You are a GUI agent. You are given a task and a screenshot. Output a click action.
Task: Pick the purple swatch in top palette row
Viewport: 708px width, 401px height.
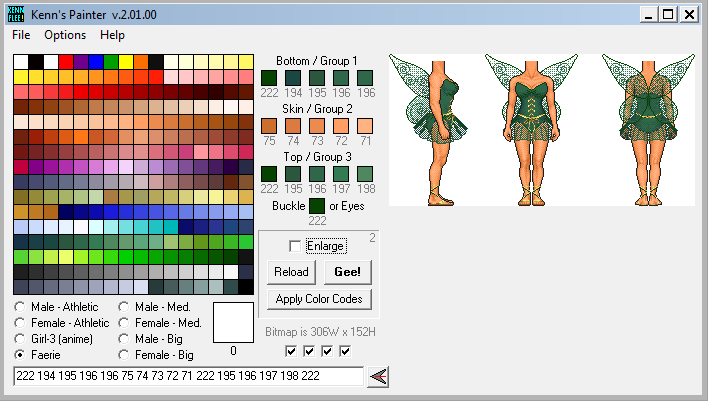click(x=81, y=62)
